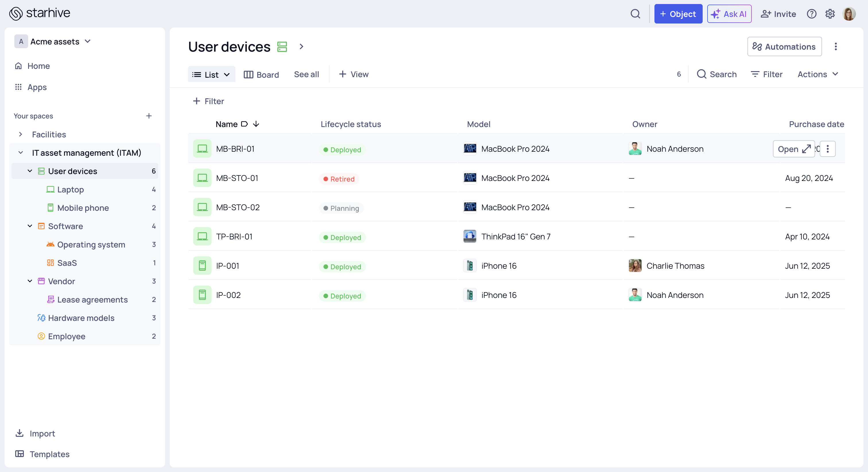This screenshot has width=868, height=472.
Task: Select the Mobile phone icon in the sidebar
Action: coord(51,208)
